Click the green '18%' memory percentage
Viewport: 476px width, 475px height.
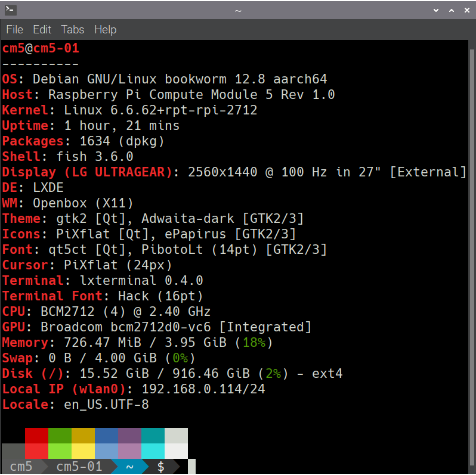click(254, 343)
